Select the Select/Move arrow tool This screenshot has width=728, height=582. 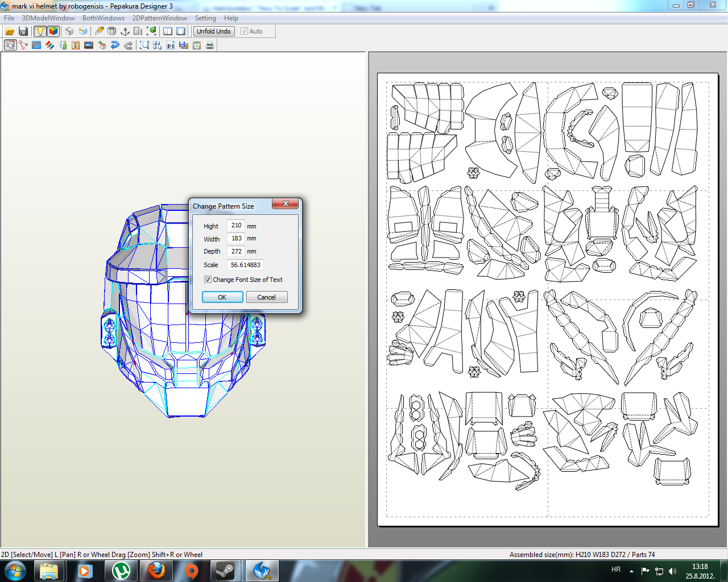[x=10, y=45]
